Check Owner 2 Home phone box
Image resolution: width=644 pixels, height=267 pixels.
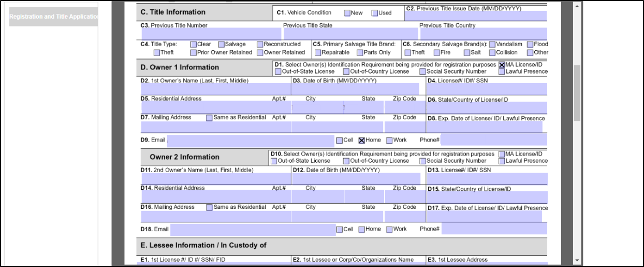(362, 229)
